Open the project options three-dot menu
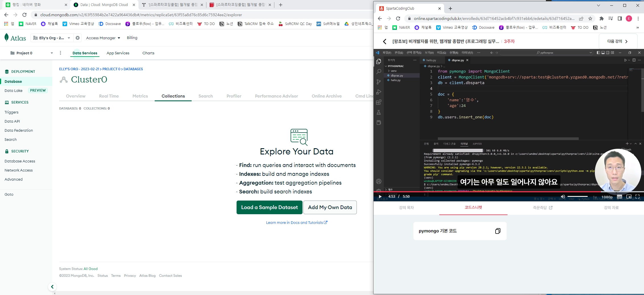The height and width of the screenshot is (295, 644). pyautogui.click(x=60, y=53)
